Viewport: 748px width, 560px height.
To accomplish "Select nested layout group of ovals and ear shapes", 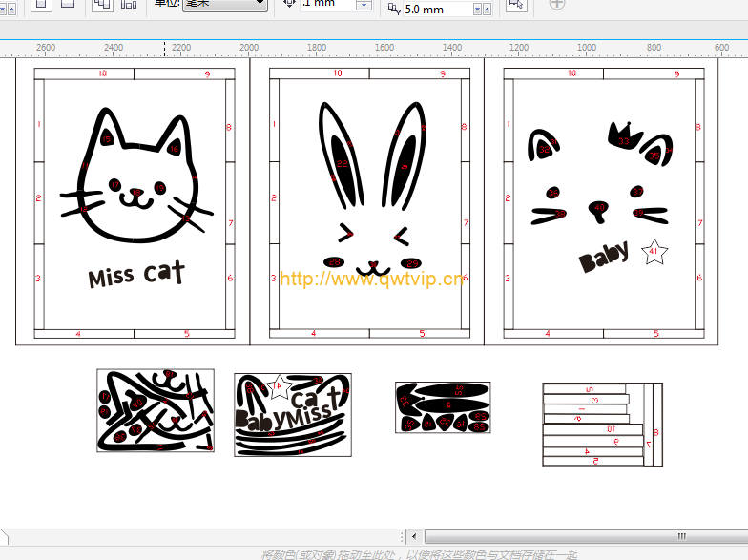I will coord(443,407).
